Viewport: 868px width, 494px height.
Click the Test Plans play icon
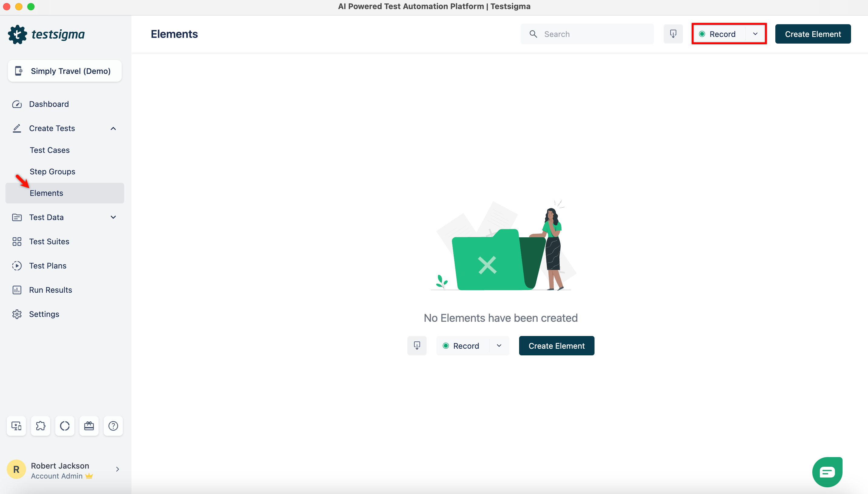(x=17, y=266)
